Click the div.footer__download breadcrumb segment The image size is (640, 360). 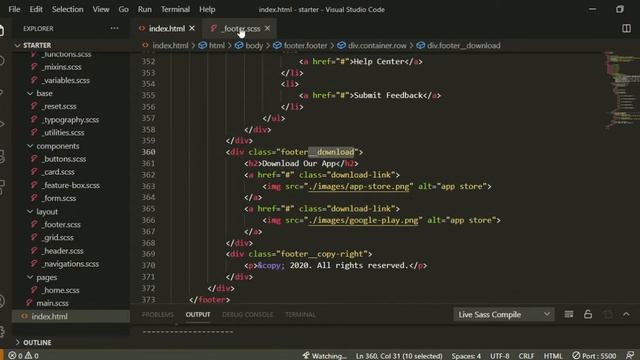(458, 45)
